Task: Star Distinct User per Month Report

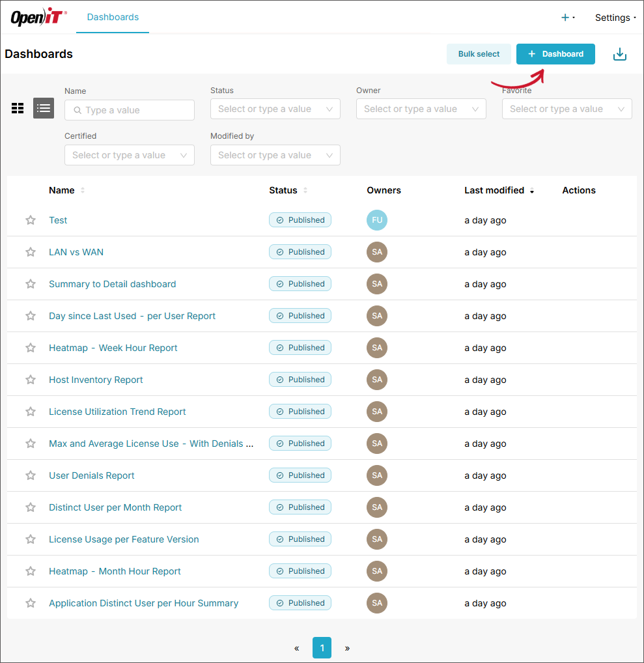Action: (x=31, y=507)
